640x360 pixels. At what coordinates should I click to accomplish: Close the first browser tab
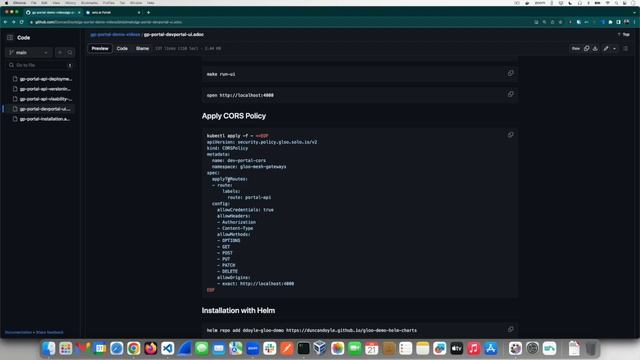(79, 13)
